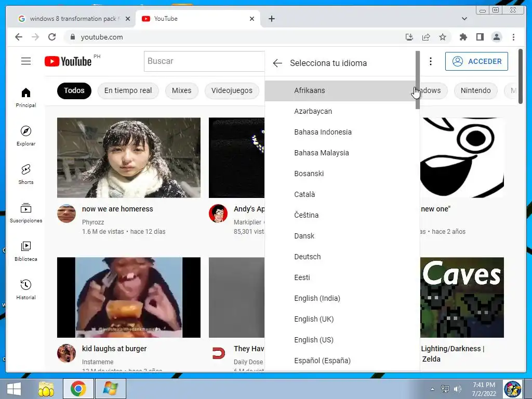Choose English (US) language

[340, 340]
